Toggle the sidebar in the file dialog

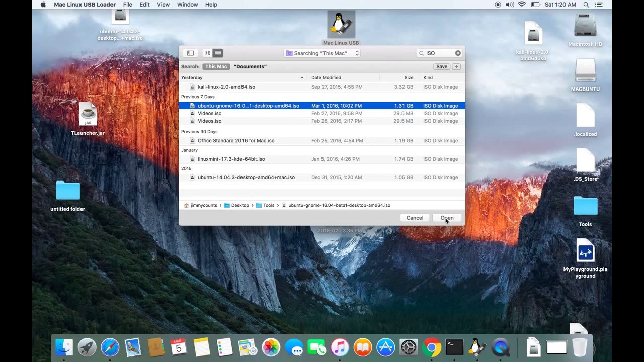click(x=190, y=53)
